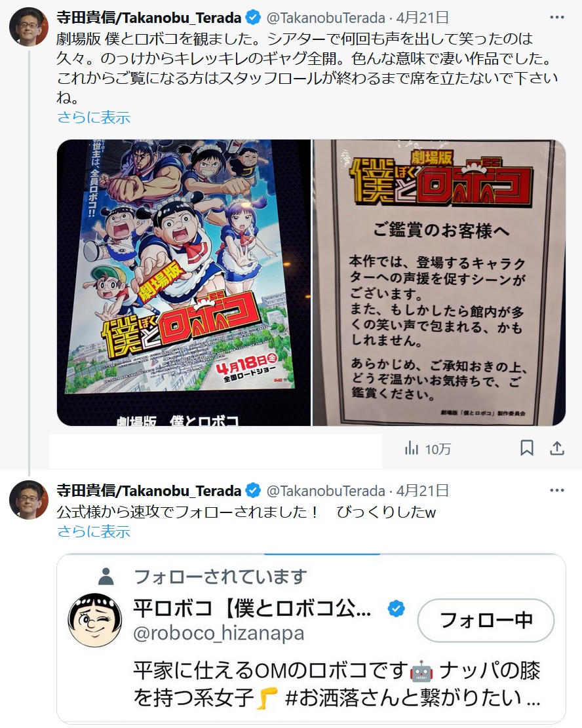Click verified badge on second Takanobu_Terada tweet

tap(253, 491)
